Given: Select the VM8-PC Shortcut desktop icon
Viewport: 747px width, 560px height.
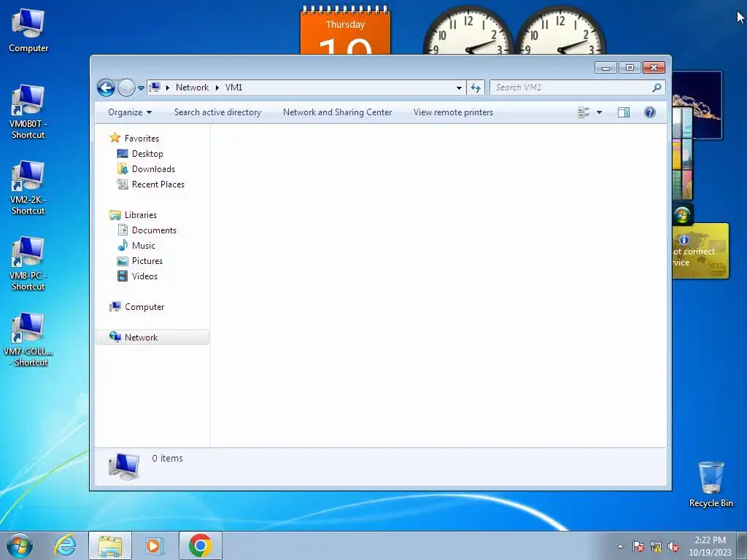Looking at the screenshot, I should click(28, 263).
